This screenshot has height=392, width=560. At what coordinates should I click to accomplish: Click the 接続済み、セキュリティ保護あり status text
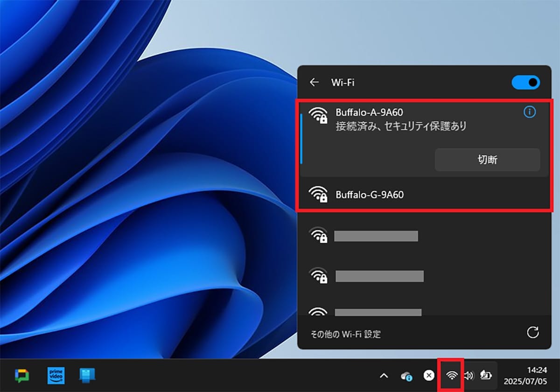pos(401,126)
